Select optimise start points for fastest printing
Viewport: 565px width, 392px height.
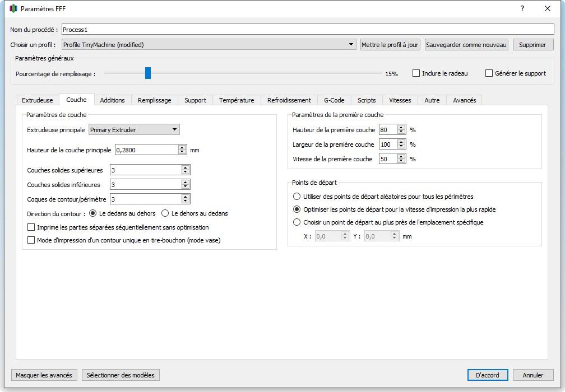pyautogui.click(x=297, y=209)
